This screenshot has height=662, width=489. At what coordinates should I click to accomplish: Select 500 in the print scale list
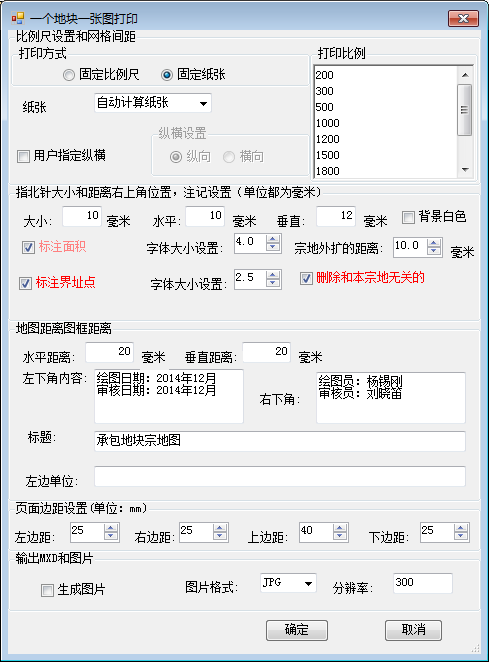386,107
